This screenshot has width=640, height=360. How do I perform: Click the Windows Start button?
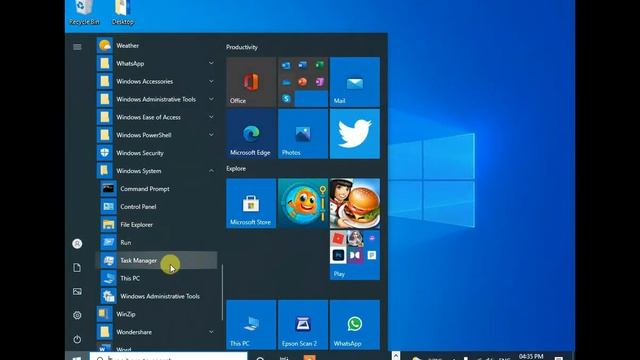coord(76,357)
